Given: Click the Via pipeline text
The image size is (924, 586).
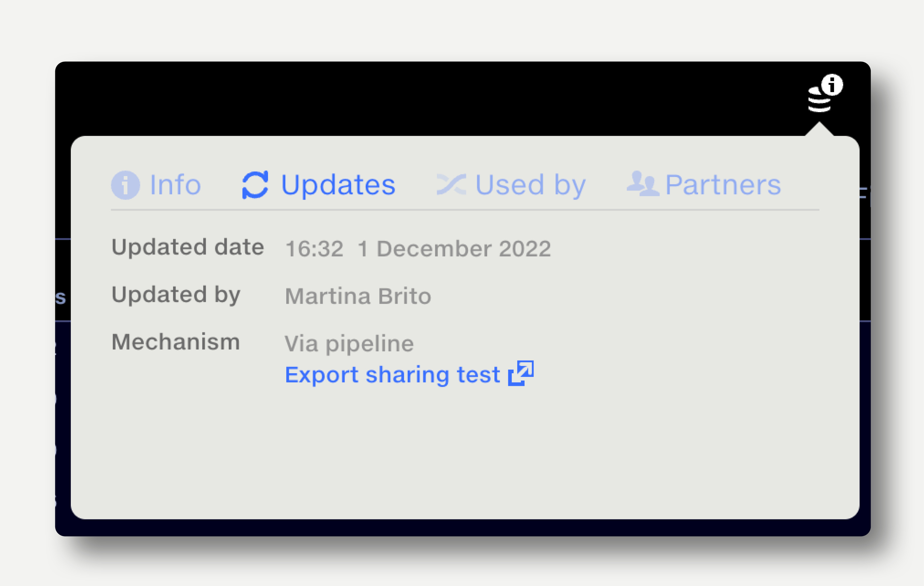Looking at the screenshot, I should pyautogui.click(x=349, y=344).
